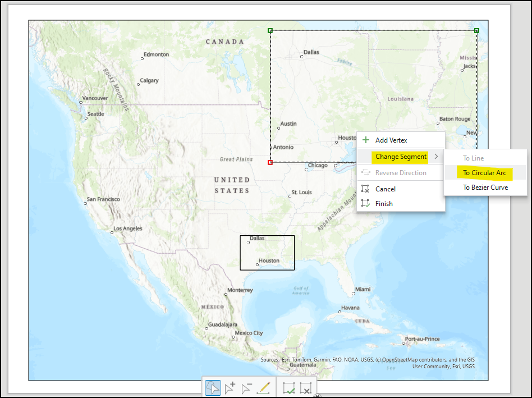Screen dimensions: 532x398
Task: Click the green vertex handle at the polygon's top-left
Action: 270,31
